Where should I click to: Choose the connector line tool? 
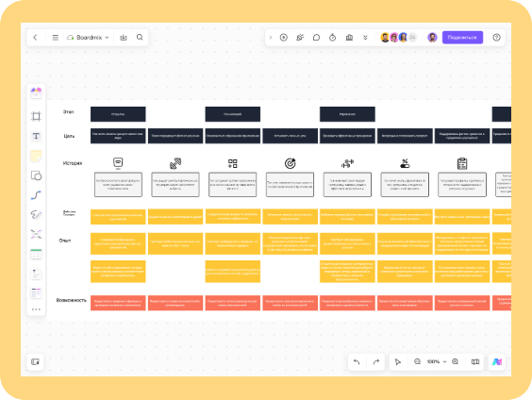[36, 195]
